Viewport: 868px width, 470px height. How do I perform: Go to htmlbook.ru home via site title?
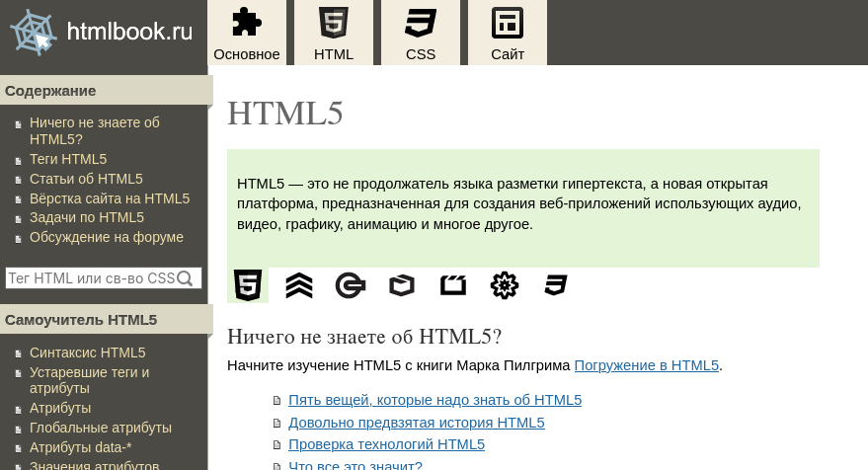point(129,32)
